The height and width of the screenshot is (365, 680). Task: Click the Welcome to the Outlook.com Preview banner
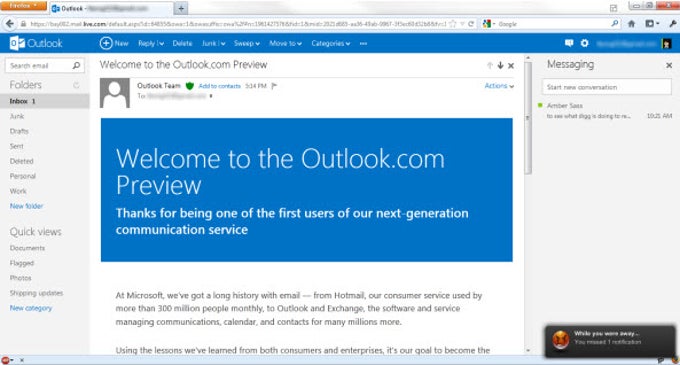307,190
